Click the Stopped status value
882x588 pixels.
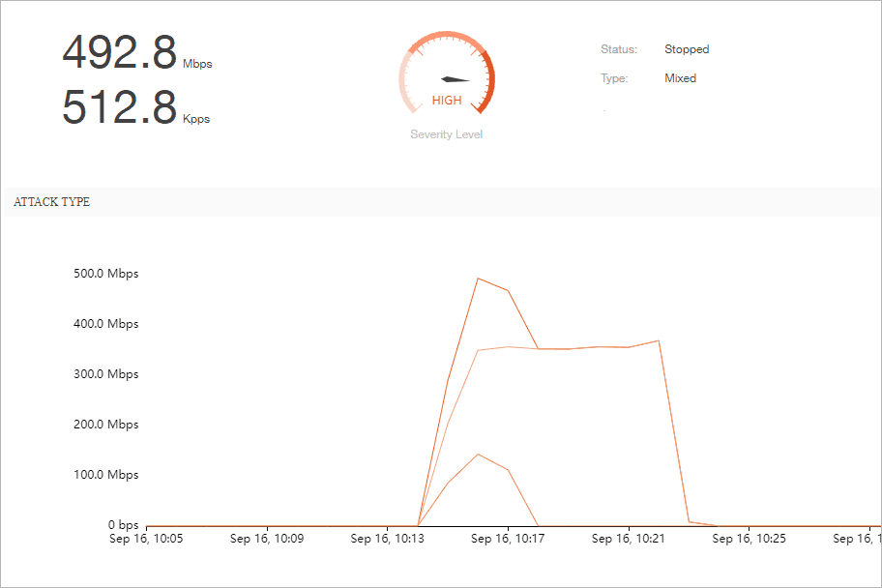click(x=686, y=49)
